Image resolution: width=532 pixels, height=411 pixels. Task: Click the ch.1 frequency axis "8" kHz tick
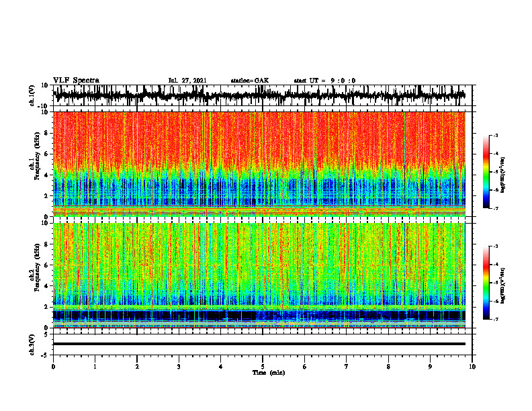pyautogui.click(x=46, y=133)
